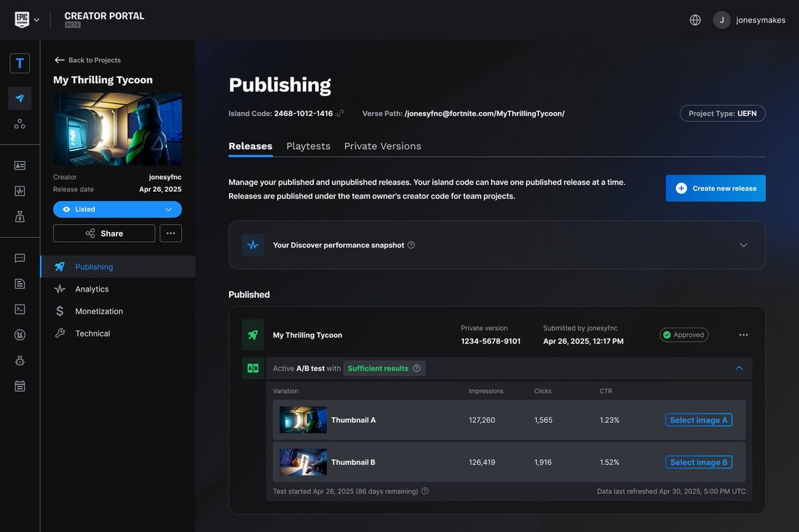Open the three-dot menu next to Share
The image size is (799, 532).
[x=170, y=233]
